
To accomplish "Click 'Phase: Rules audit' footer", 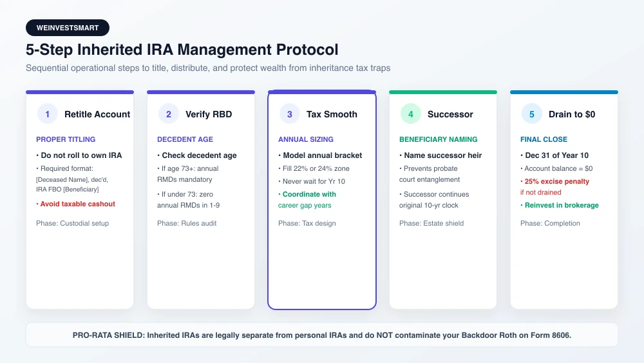I will pos(187,223).
